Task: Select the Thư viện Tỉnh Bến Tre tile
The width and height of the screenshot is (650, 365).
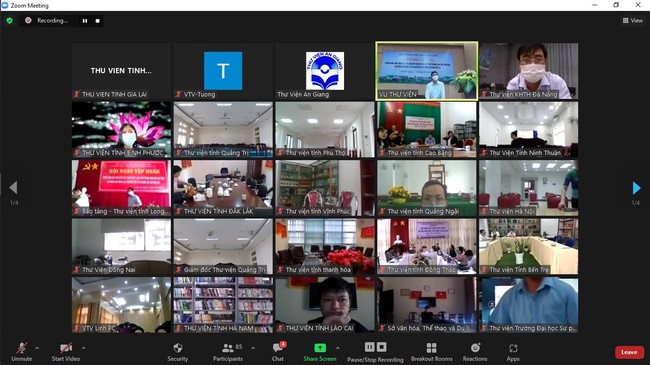Action: [x=529, y=246]
